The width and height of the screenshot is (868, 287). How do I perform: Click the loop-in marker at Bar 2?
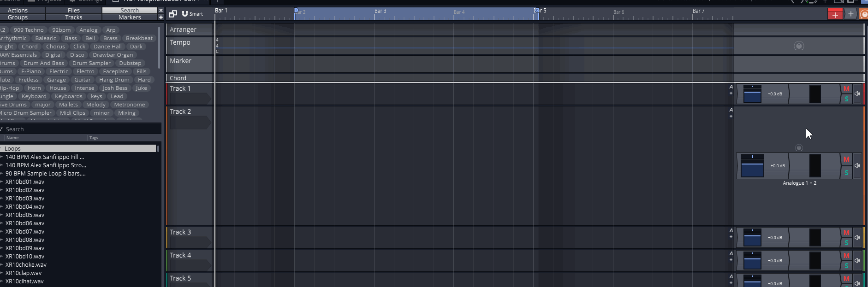(297, 10)
